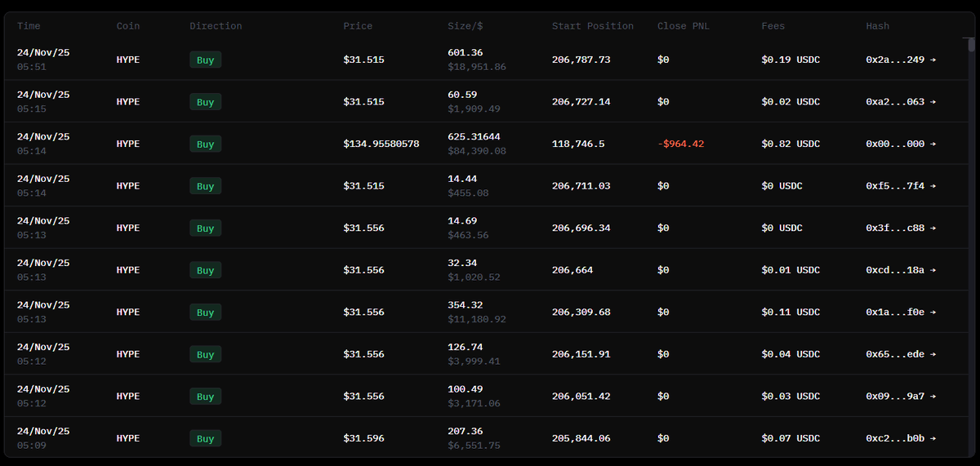Open transaction hash 0x1a...f0e arrow link
980x466 pixels.
point(901,313)
